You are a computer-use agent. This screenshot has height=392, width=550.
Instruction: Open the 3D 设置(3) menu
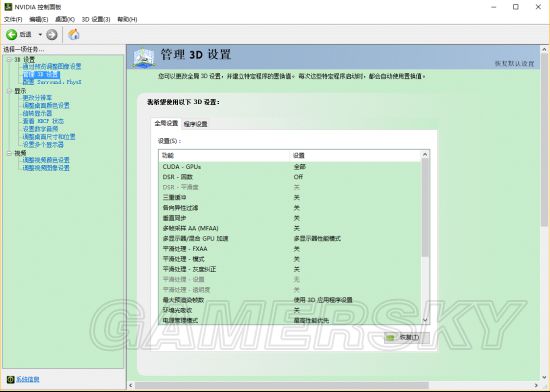[96, 19]
